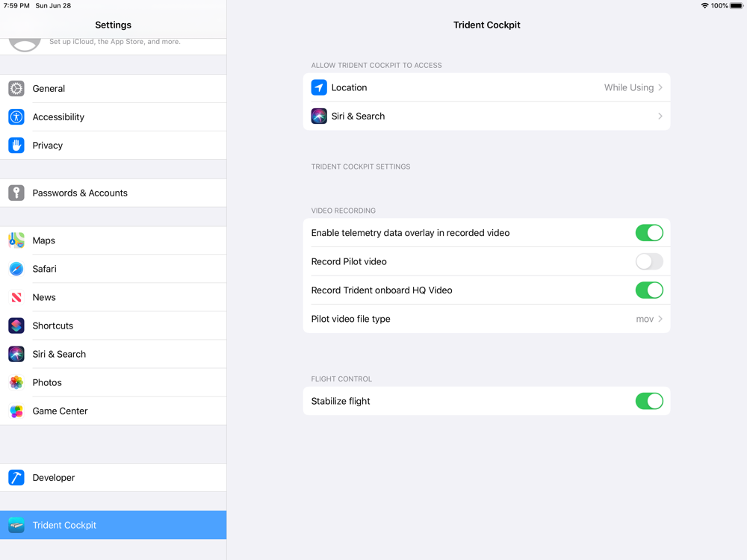The width and height of the screenshot is (747, 560).
Task: Tap the battery icon in status bar
Action: point(737,6)
